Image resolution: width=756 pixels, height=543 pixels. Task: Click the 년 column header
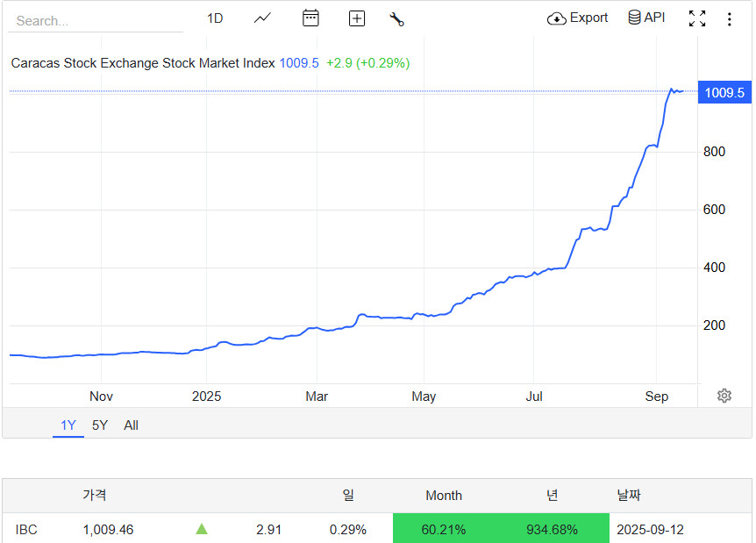pyautogui.click(x=552, y=496)
